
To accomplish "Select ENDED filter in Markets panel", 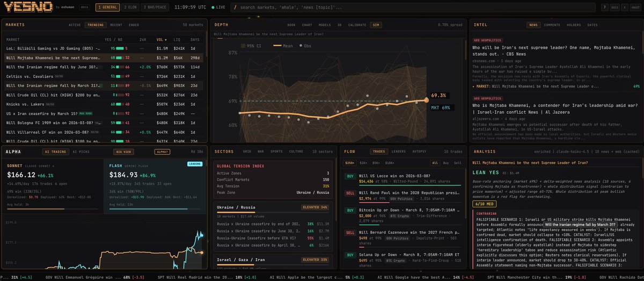I will pos(134,25).
